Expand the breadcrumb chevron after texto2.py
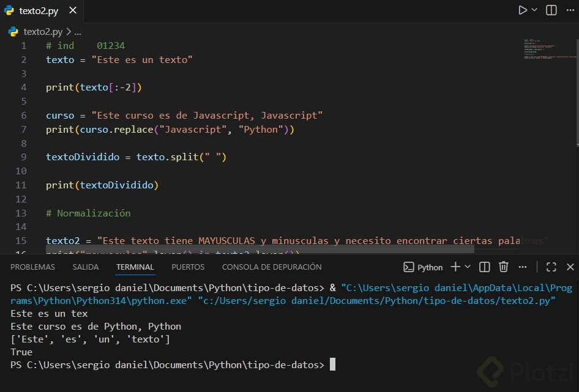 tap(68, 32)
